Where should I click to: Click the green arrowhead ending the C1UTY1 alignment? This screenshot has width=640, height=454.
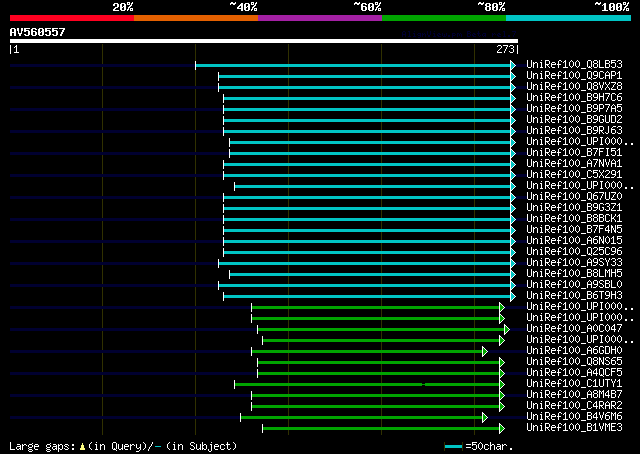(502, 385)
